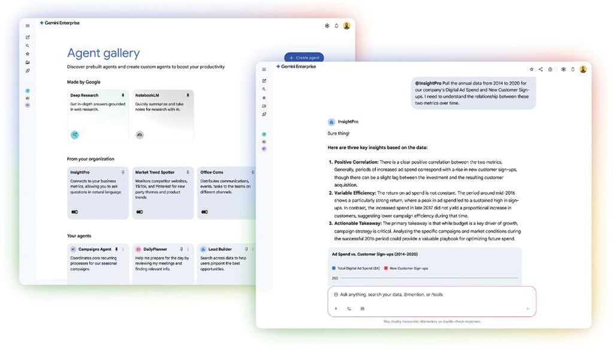Click 'Ad Spend vs. Customer Sign-ups (2014-2020)' title
Image resolution: width=613 pixels, height=364 pixels.
coord(375,254)
